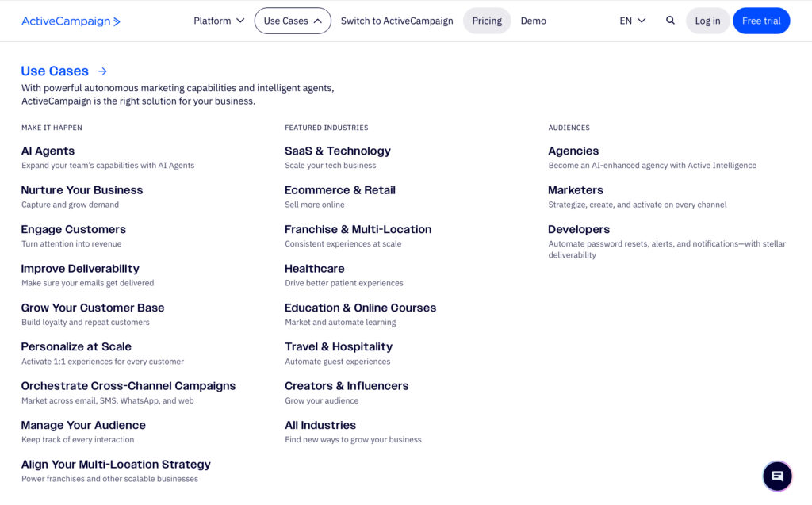This screenshot has width=812, height=505.
Task: Collapse the Use Cases dropdown
Action: (292, 21)
